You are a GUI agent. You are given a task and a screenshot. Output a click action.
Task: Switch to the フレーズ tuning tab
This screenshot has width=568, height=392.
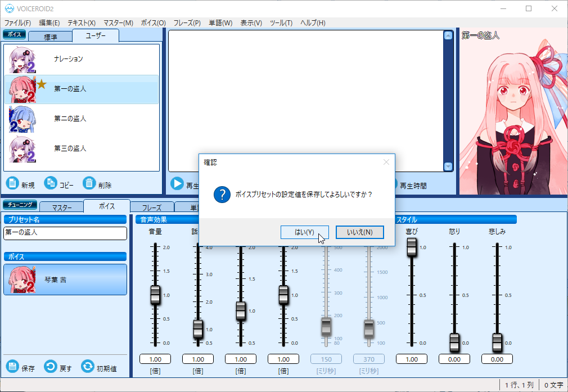point(152,207)
